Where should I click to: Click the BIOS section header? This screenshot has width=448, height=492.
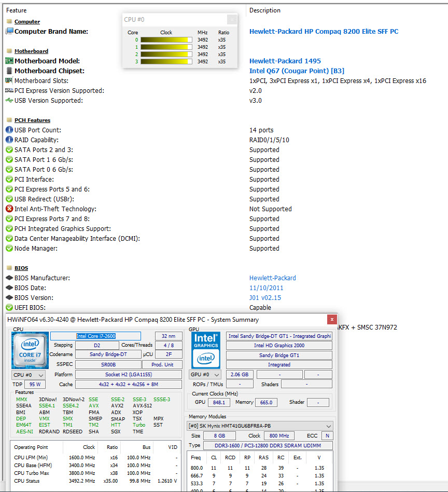[x=21, y=268]
